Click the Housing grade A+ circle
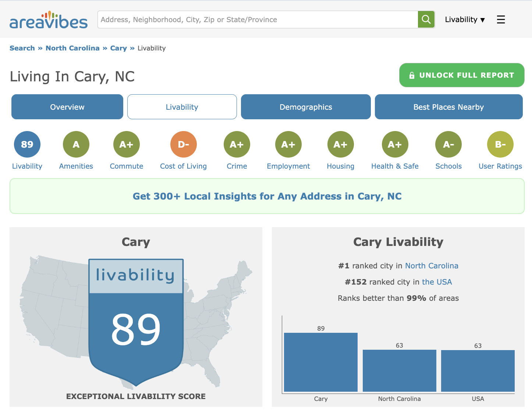The image size is (532, 416). pyautogui.click(x=341, y=144)
